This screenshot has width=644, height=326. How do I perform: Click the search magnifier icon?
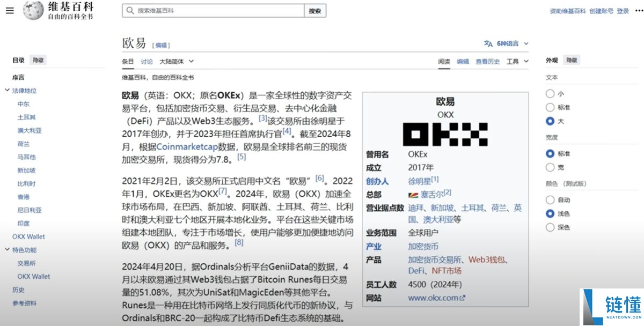[x=129, y=11]
